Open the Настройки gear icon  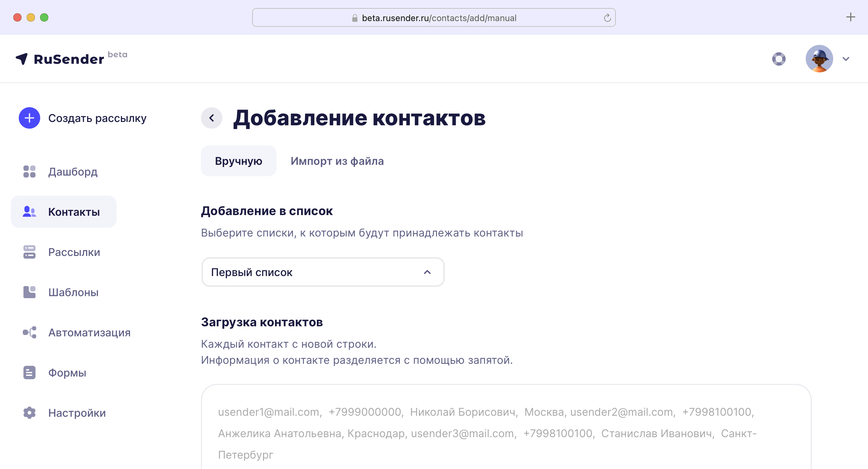[x=29, y=413]
